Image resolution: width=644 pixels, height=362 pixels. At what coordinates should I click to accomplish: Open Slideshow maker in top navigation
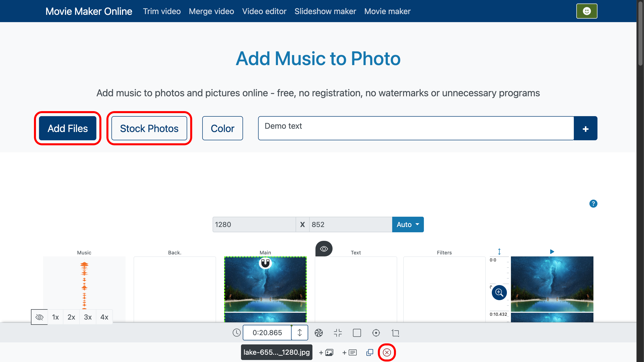click(x=325, y=11)
